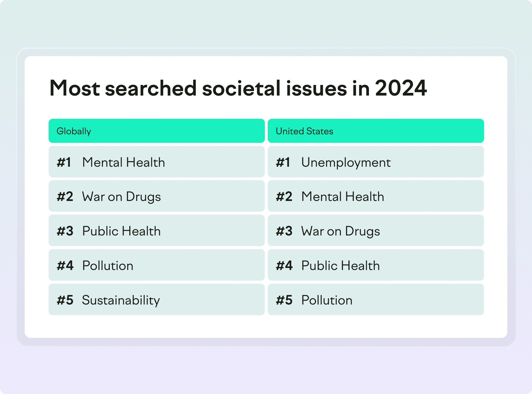
Task: Click the #5 rank in United States column
Action: coord(284,300)
